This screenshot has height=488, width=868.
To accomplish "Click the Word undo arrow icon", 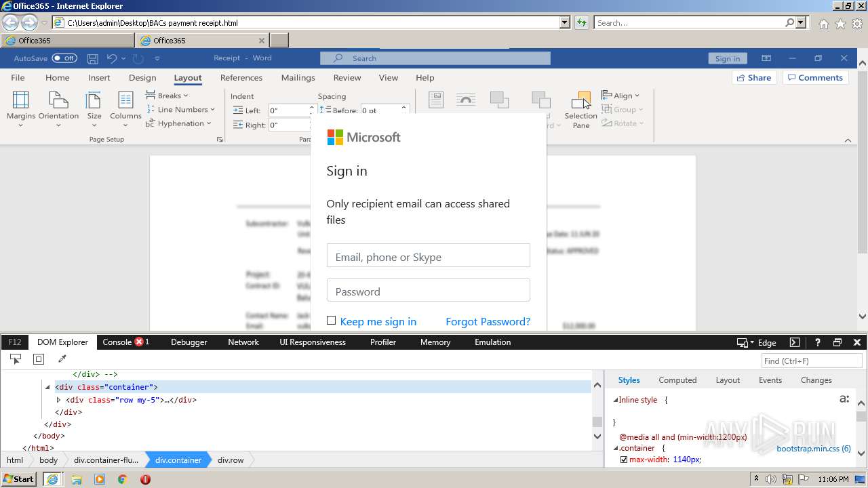I will coord(112,58).
